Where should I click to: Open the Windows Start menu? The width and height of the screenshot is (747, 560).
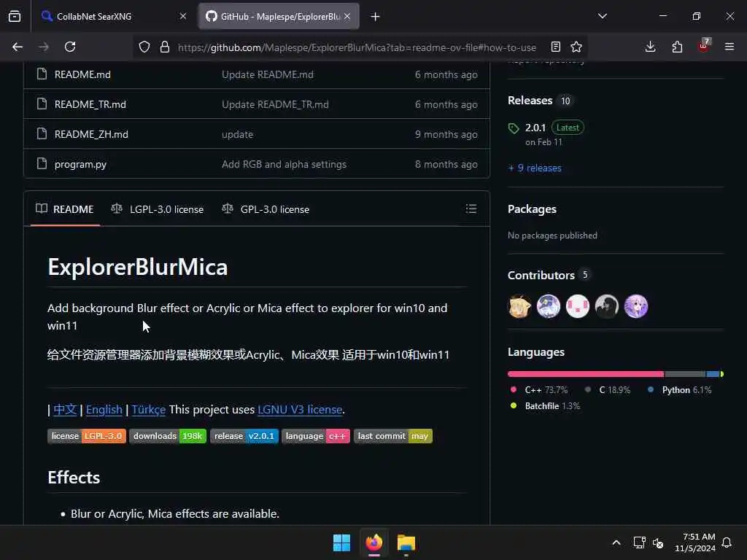coord(341,542)
